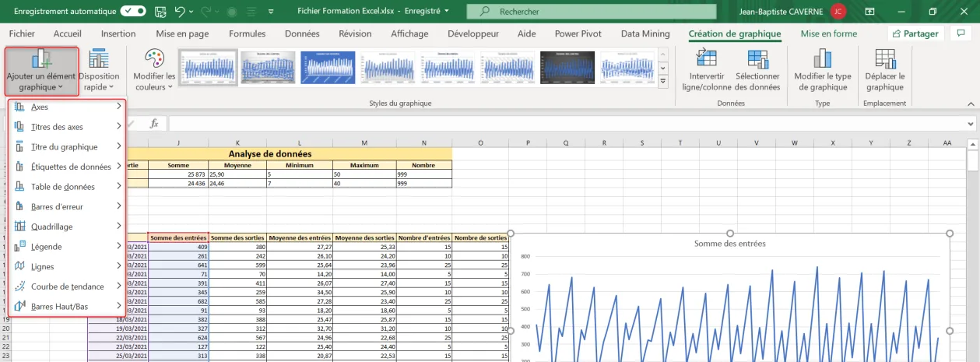Select column header P
This screenshot has width=980, height=362.
529,143
